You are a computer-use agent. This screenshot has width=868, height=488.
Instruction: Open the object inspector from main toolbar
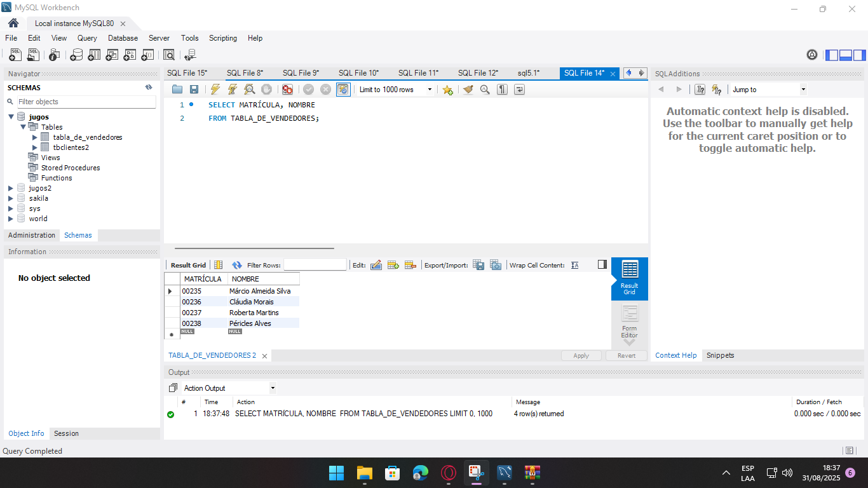[55, 55]
